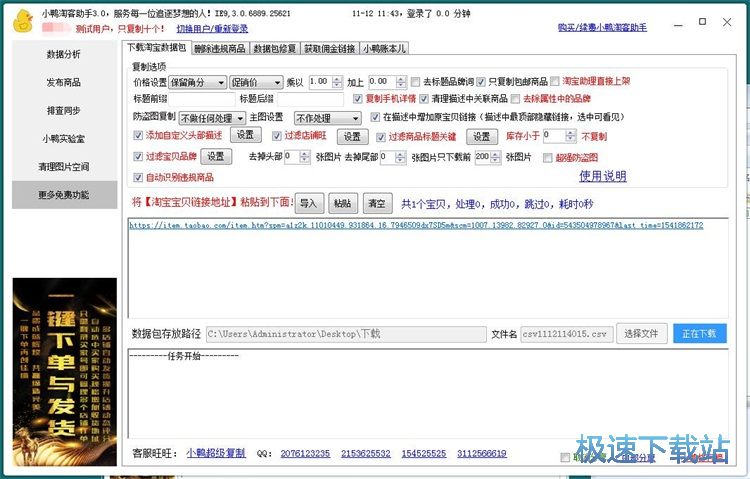Screen dimensions: 750x479
Task: Open 主图设置 dropdown showing 不作处理
Action: point(328,118)
